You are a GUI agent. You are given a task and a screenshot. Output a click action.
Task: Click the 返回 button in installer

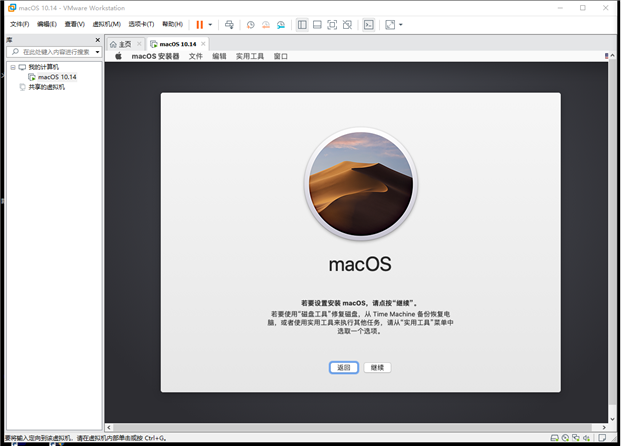click(x=344, y=368)
